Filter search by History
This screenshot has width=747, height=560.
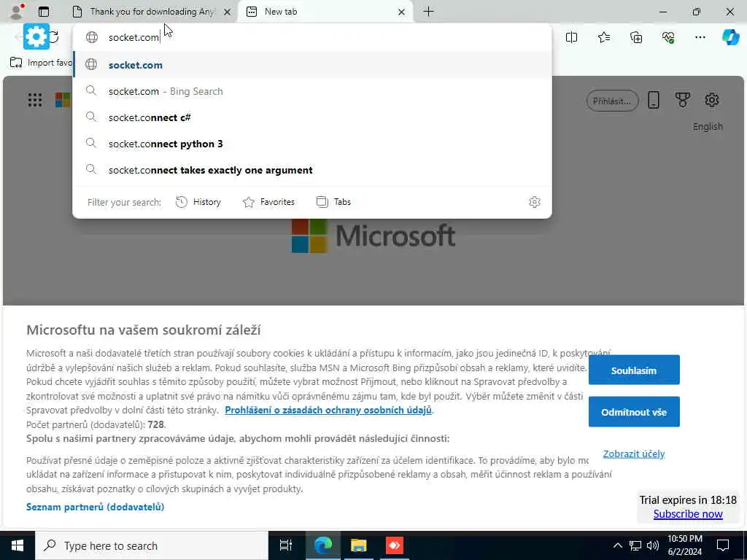pyautogui.click(x=198, y=202)
